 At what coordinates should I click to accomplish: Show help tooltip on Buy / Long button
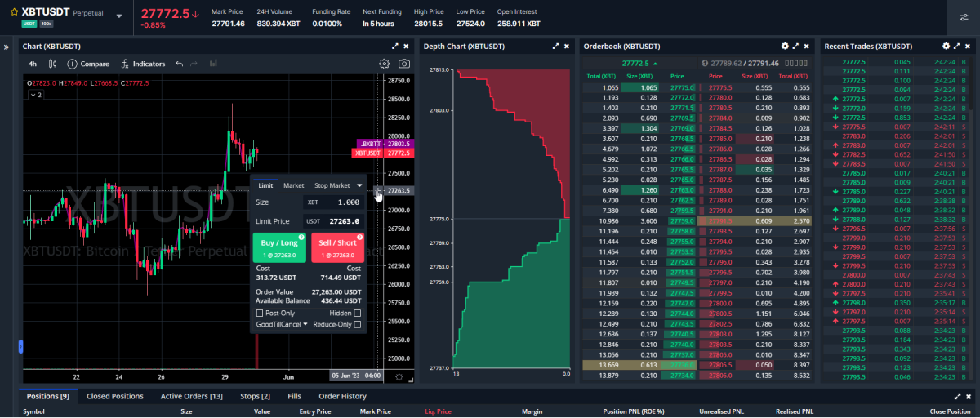click(301, 238)
